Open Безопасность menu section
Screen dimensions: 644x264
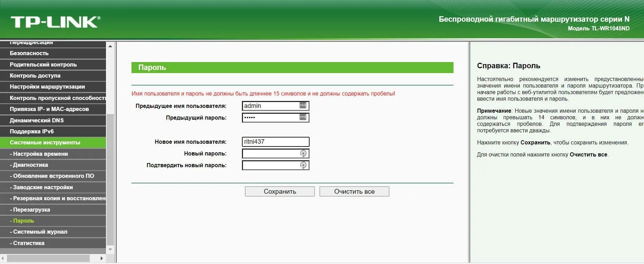click(x=53, y=53)
